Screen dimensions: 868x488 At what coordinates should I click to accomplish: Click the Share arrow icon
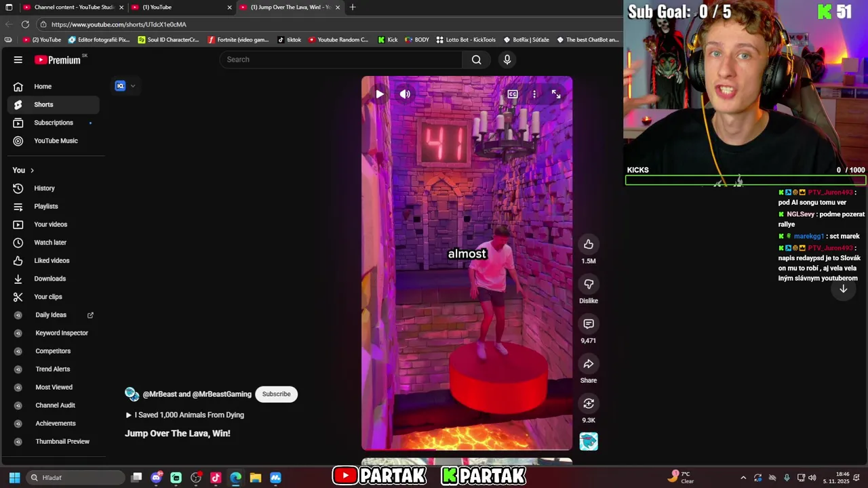coord(589,364)
